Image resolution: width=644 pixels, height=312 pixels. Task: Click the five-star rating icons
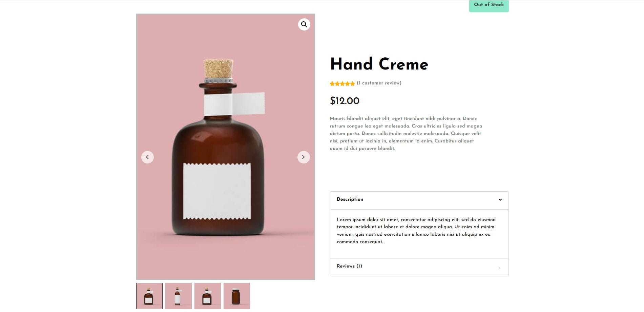tap(342, 83)
